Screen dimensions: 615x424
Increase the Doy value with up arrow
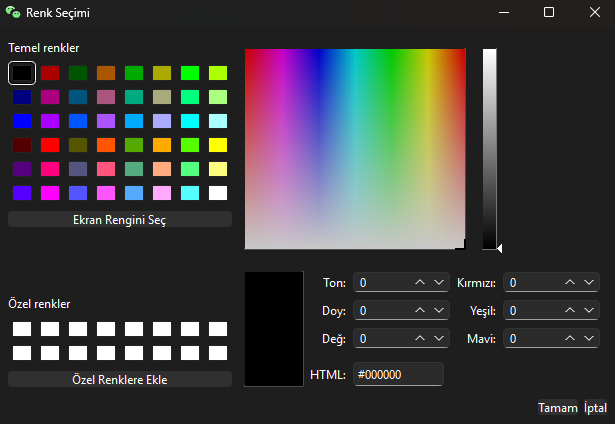tap(421, 311)
